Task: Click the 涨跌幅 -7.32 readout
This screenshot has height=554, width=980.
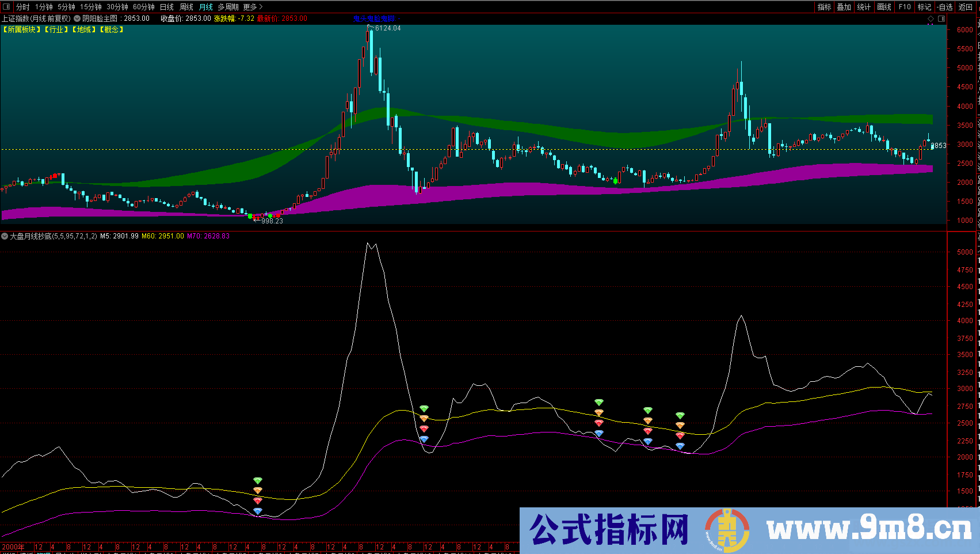Action: click(234, 18)
